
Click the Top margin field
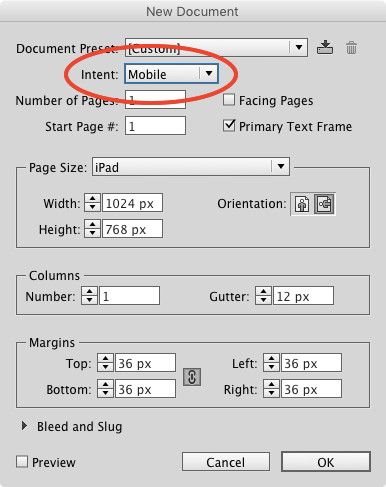coord(145,363)
